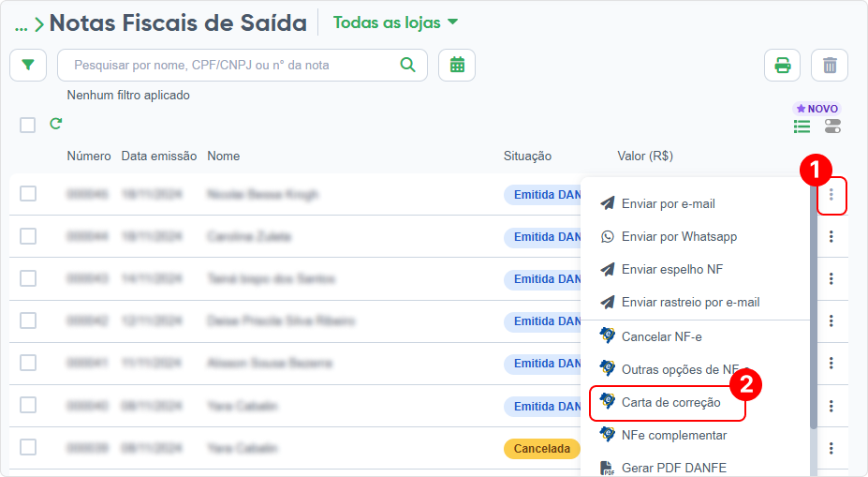
Task: Click the search magnifier icon
Action: tap(407, 66)
